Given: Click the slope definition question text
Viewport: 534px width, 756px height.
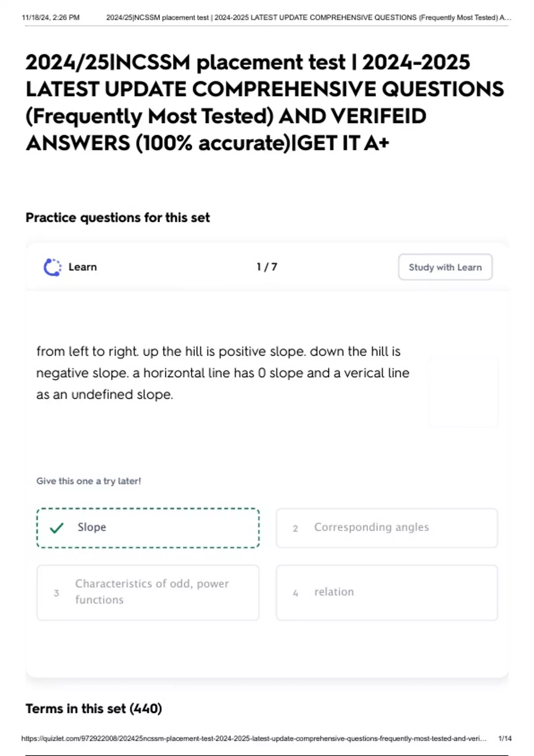Looking at the screenshot, I should point(222,373).
